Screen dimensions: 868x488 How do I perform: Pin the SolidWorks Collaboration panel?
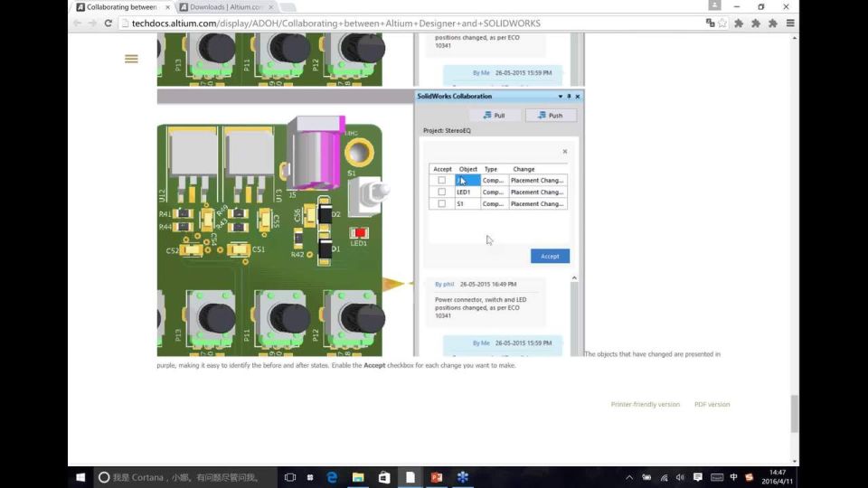[569, 97]
